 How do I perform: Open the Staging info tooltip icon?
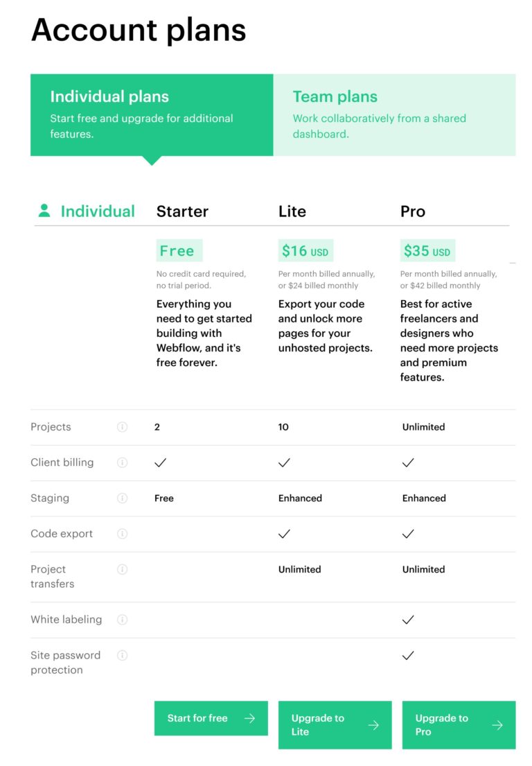pos(123,498)
